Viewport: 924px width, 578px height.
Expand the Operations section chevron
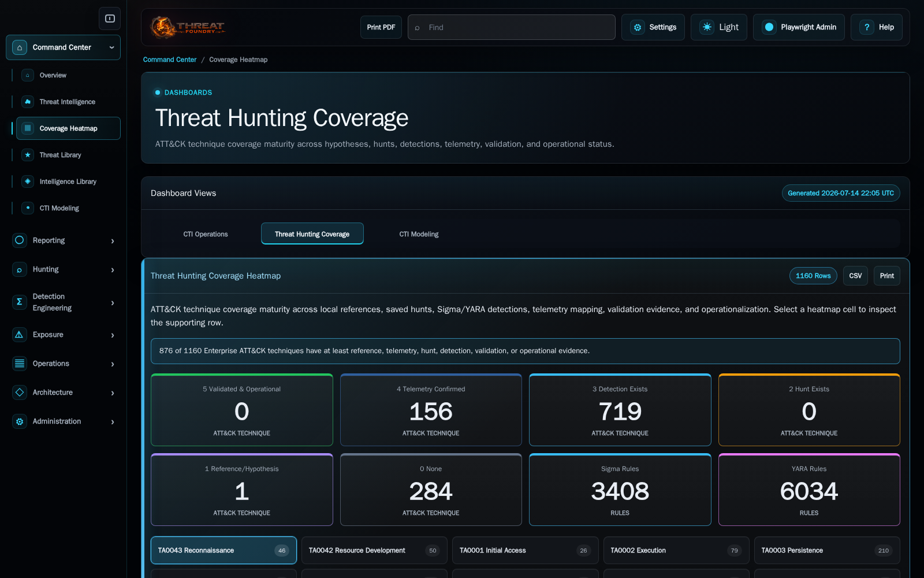coord(113,364)
